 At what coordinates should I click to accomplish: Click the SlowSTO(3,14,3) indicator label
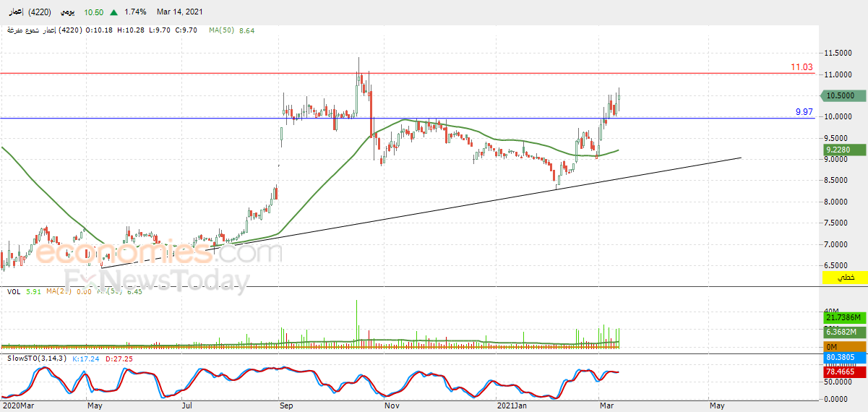[x=35, y=359]
